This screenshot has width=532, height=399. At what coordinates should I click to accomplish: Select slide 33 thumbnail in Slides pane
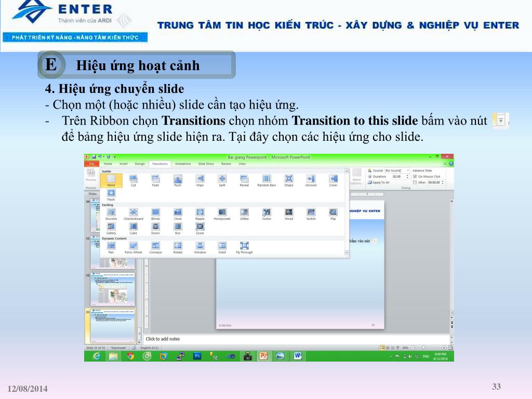coord(113,326)
